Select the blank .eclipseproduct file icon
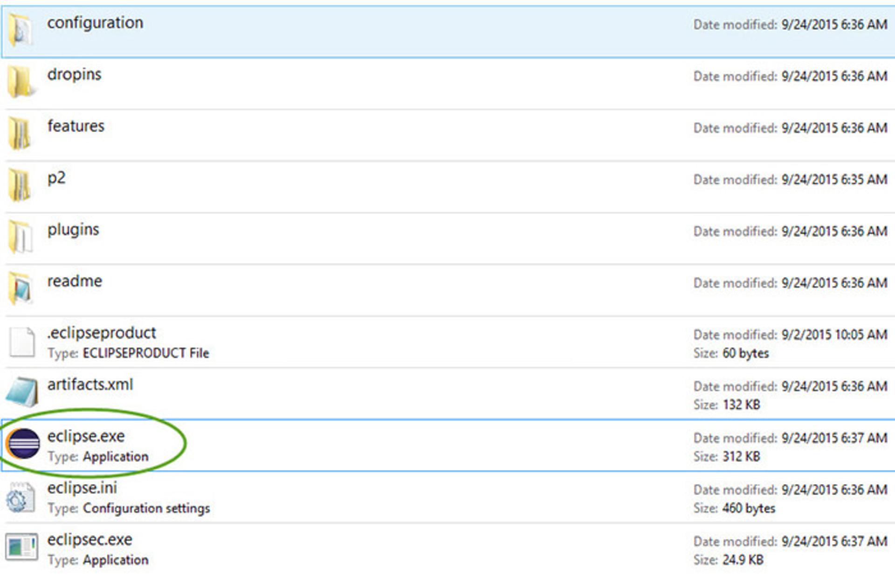Screen dimensions: 895x588 click(22, 342)
